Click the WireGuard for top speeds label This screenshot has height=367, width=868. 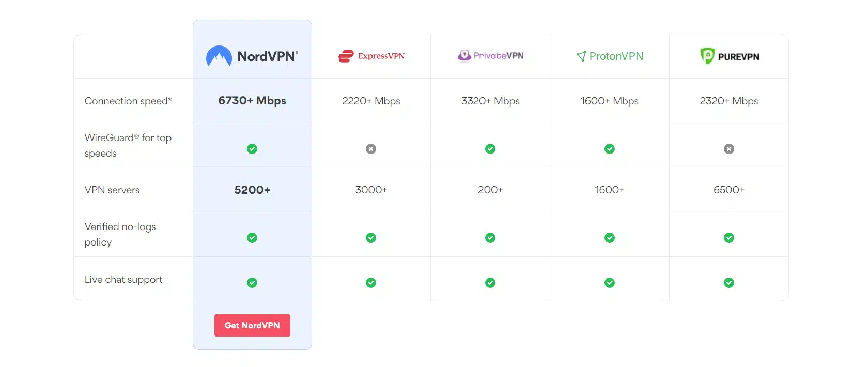[128, 145]
